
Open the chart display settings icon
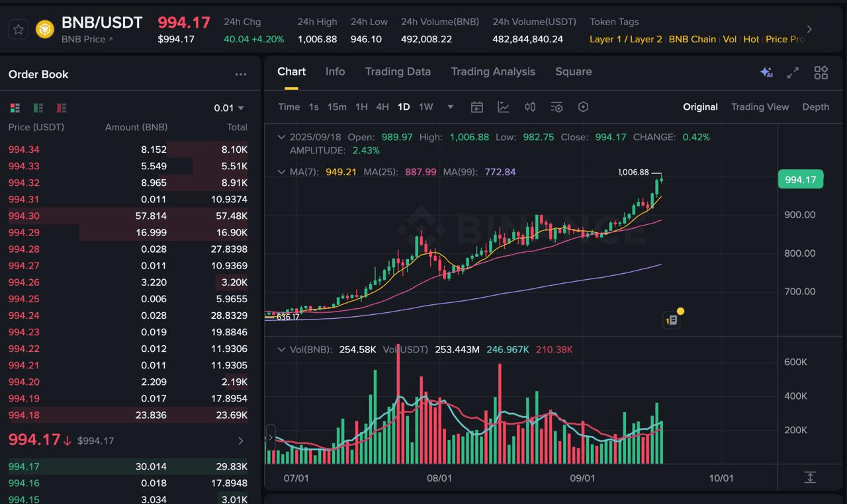click(x=557, y=107)
